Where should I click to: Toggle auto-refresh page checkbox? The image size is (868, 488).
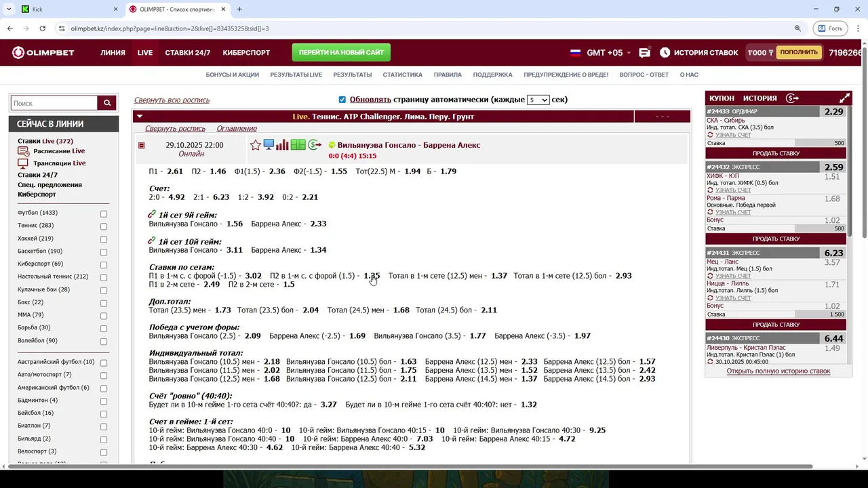click(342, 100)
